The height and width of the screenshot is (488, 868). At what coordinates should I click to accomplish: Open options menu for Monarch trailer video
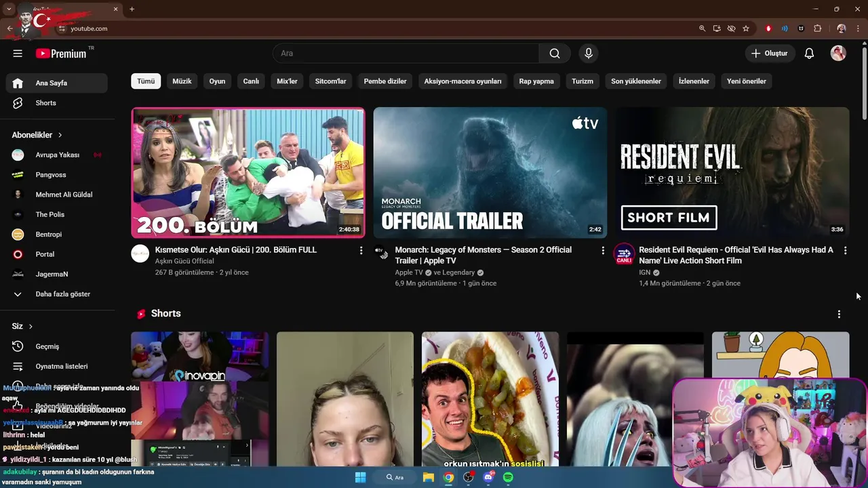click(x=603, y=251)
